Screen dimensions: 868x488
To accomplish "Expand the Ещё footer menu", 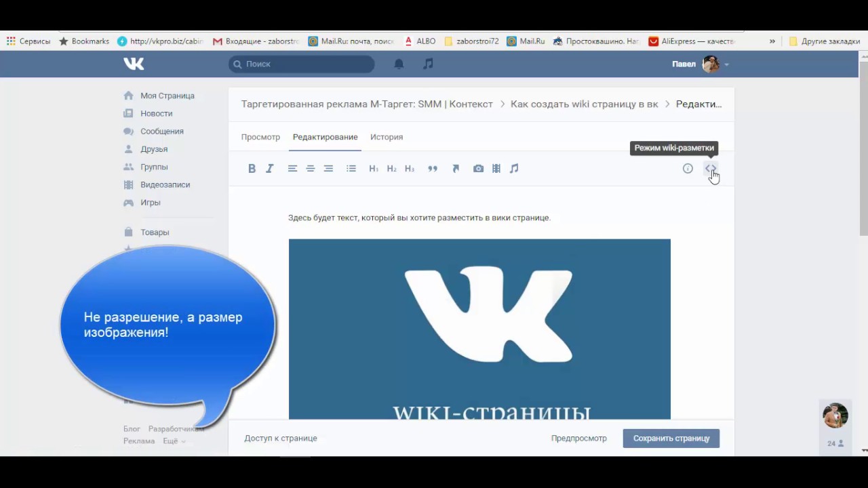I will point(174,441).
